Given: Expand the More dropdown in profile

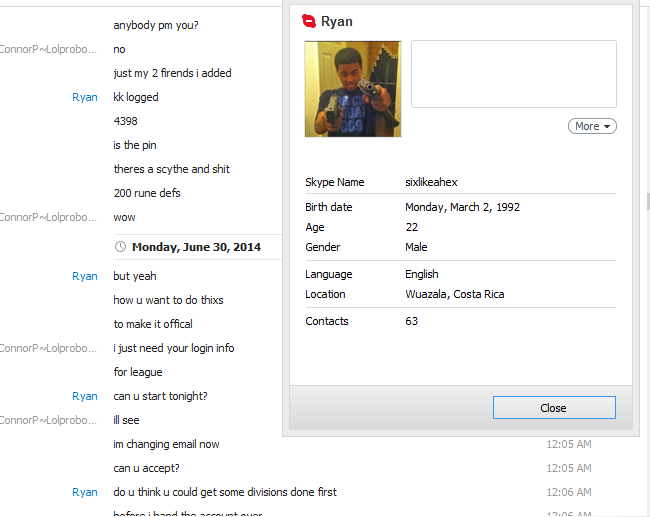Looking at the screenshot, I should (592, 126).
